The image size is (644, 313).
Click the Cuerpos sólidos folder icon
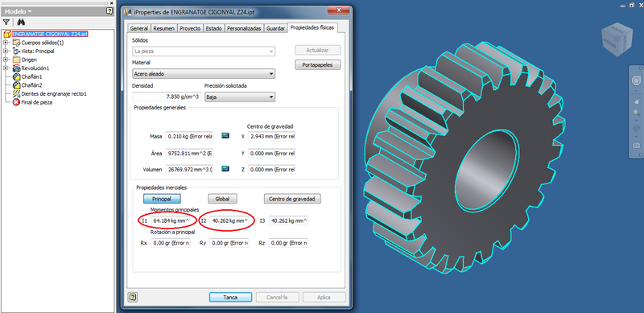click(16, 43)
